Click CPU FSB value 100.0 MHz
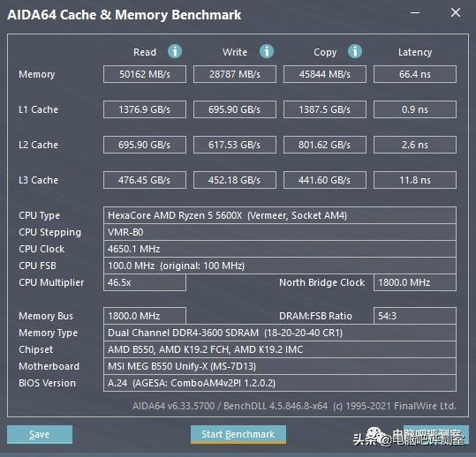 [280, 266]
